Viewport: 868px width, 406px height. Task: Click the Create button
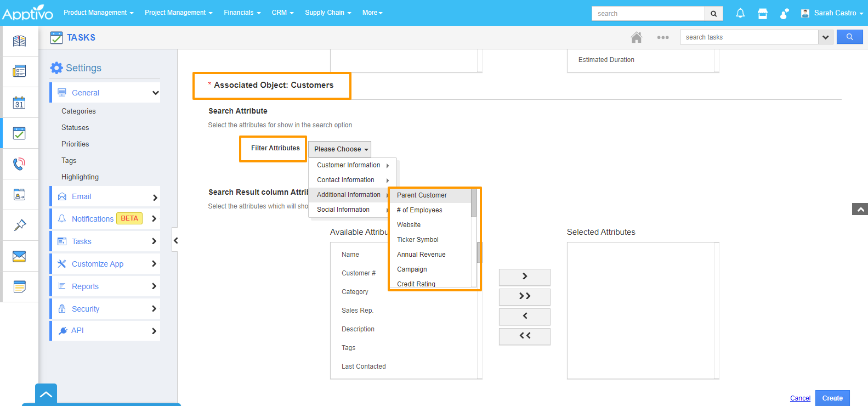832,398
